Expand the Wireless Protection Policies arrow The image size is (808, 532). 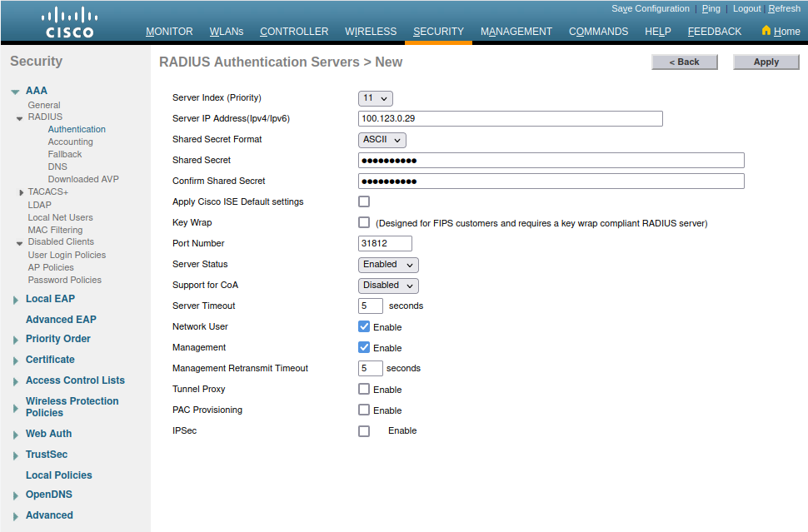(x=16, y=409)
